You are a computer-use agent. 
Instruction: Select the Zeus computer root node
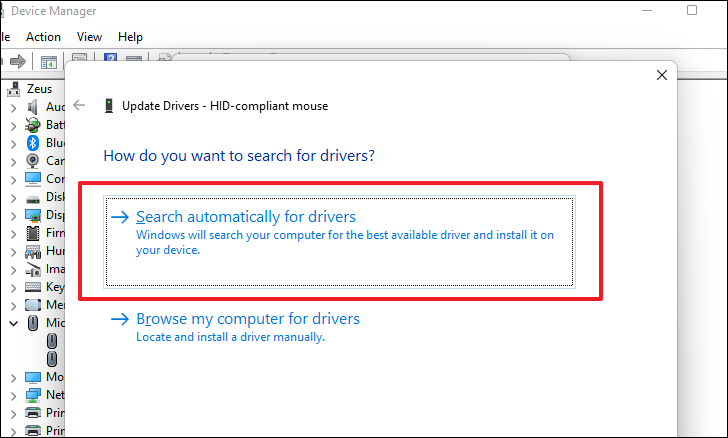(x=39, y=89)
